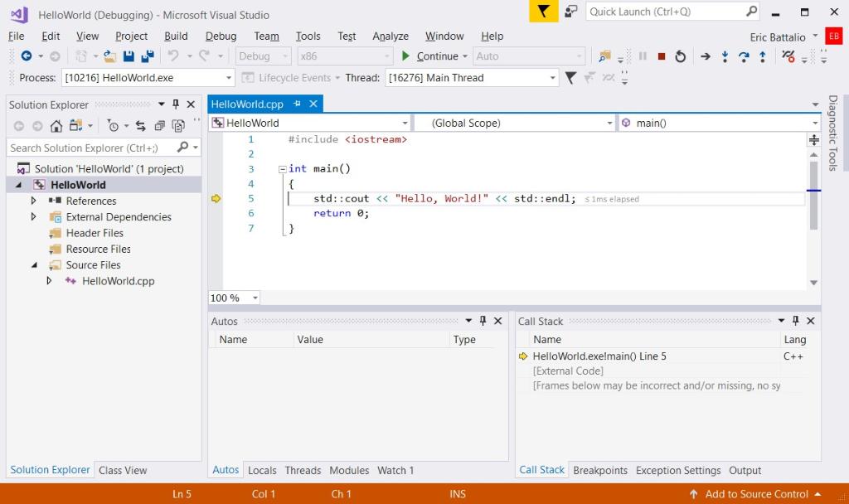Viewport: 849px width, 504px height.
Task: Click the Step Out debugging icon
Action: [763, 57]
